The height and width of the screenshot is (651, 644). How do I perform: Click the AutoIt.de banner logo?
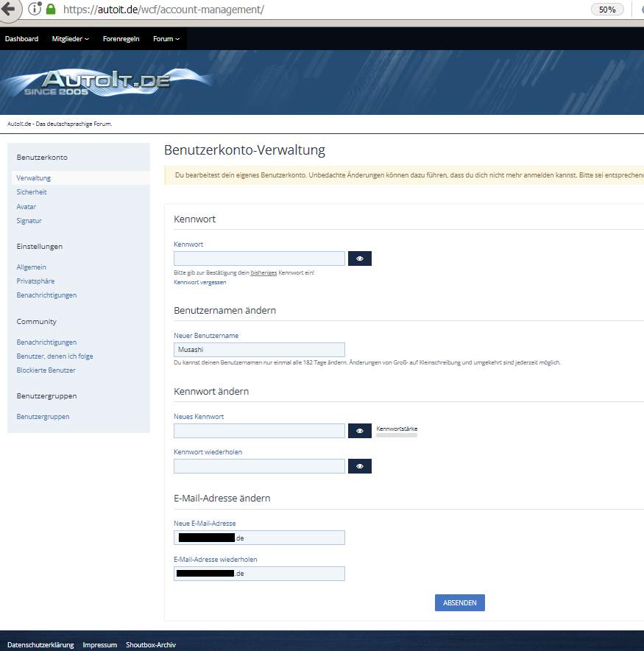(97, 82)
